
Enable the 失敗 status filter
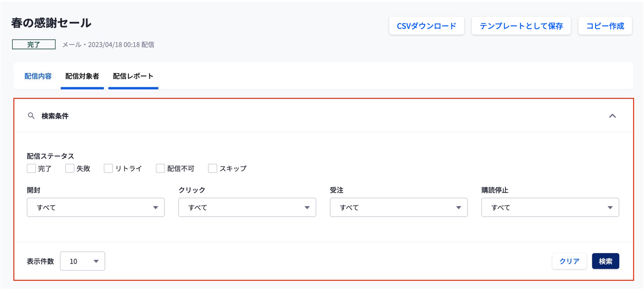[70, 169]
